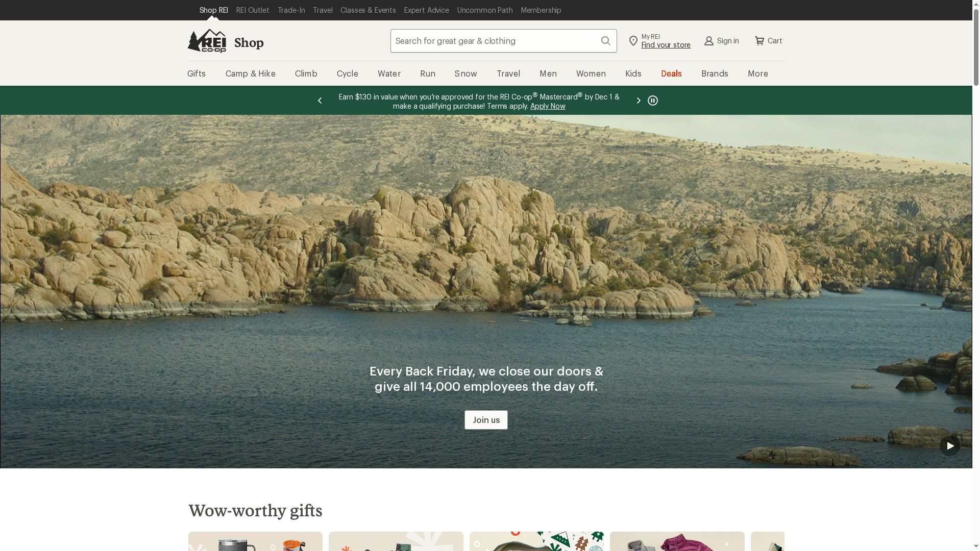Play the hero background video
This screenshot has height=551, width=980.
pyautogui.click(x=950, y=445)
